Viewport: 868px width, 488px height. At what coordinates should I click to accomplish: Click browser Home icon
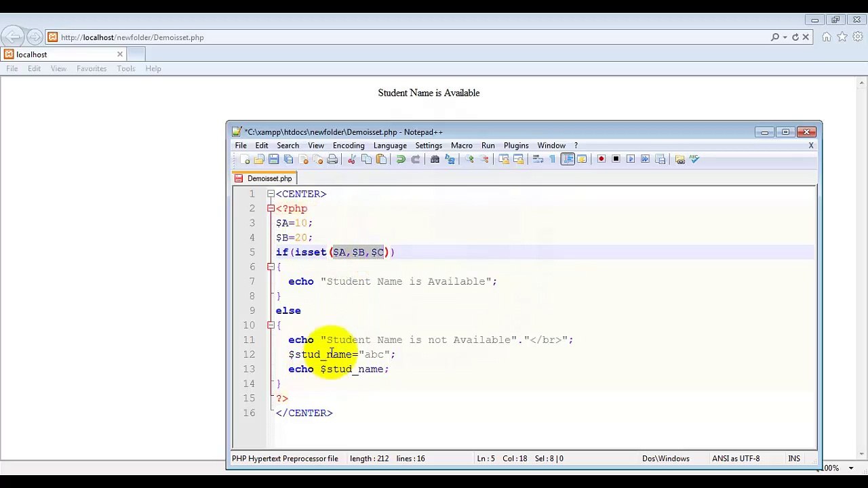[x=827, y=37]
